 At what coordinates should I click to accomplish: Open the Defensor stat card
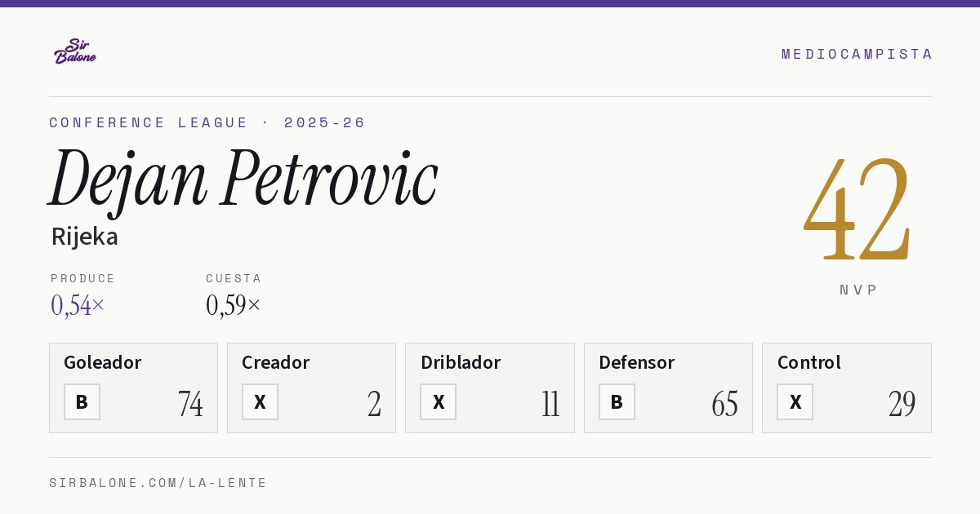pos(668,388)
